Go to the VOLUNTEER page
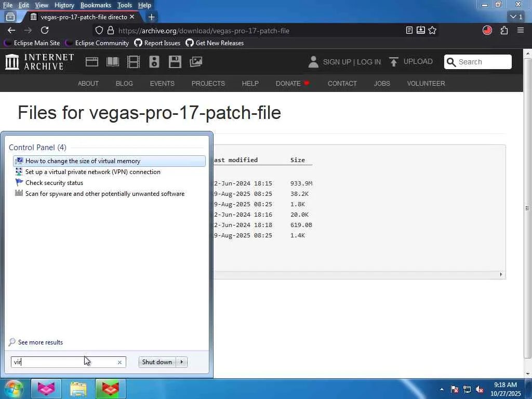This screenshot has width=532, height=399. [x=426, y=84]
